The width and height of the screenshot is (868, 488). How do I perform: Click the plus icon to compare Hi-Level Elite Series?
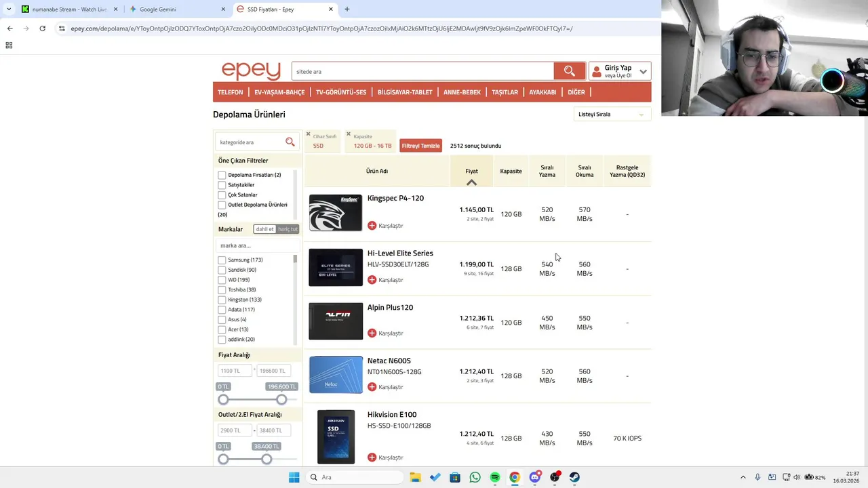[x=372, y=280]
